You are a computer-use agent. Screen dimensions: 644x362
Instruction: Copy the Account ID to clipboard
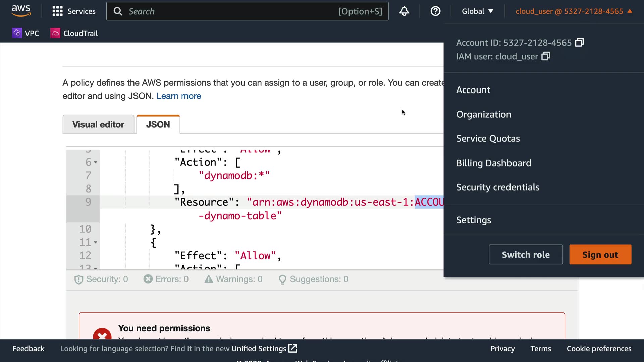click(579, 43)
